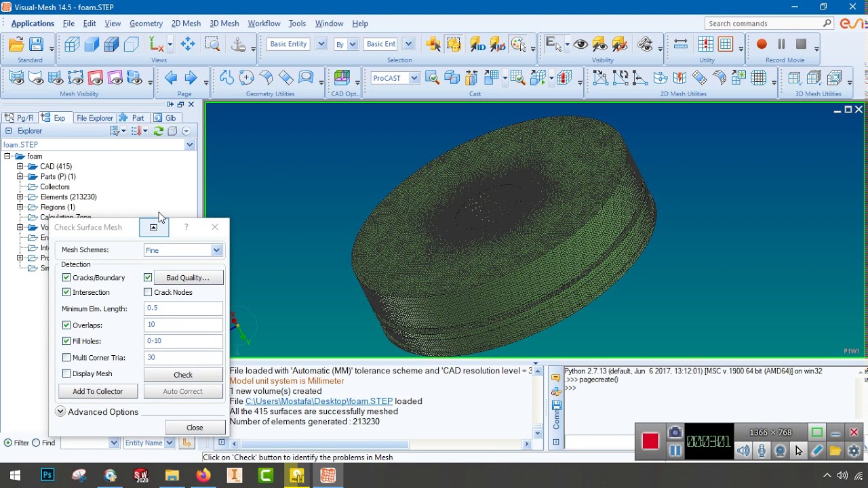The width and height of the screenshot is (868, 488).
Task: Toggle the Overlaps checkbox
Action: click(x=66, y=325)
